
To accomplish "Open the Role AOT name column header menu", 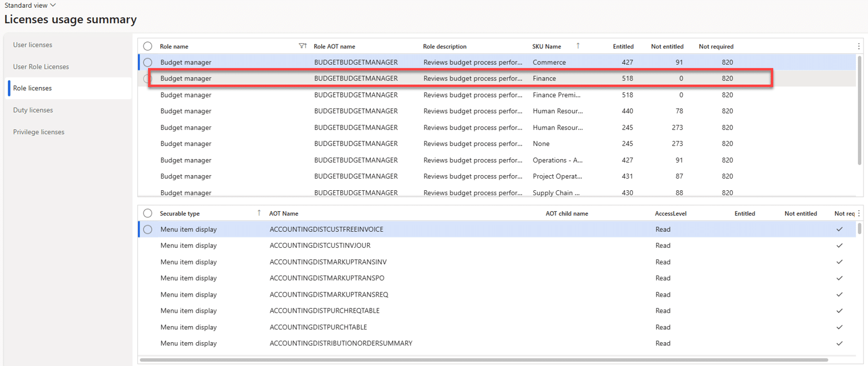I will 334,47.
